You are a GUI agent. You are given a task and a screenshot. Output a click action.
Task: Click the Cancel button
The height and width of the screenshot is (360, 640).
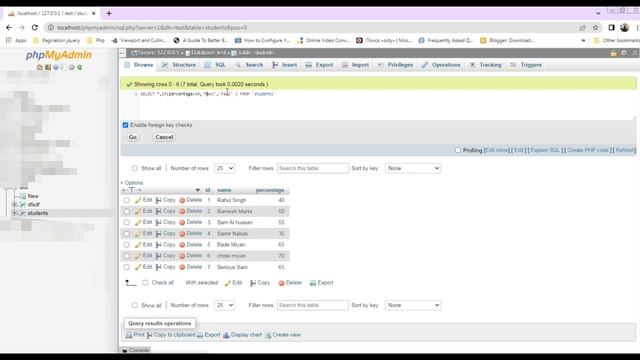click(x=164, y=137)
